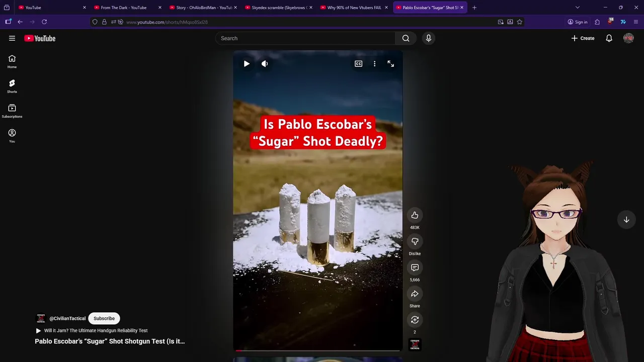
Task: Open the tracking protection shield
Action: (95, 22)
